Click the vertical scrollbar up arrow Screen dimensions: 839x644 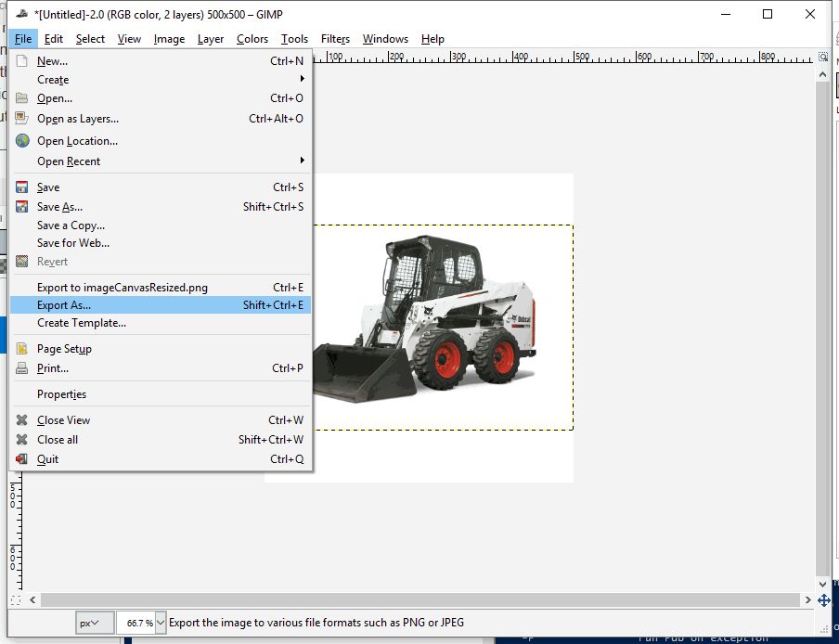click(x=823, y=75)
